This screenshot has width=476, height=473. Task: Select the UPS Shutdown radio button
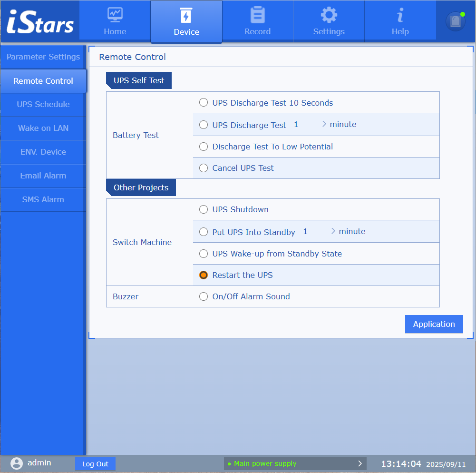pos(204,209)
